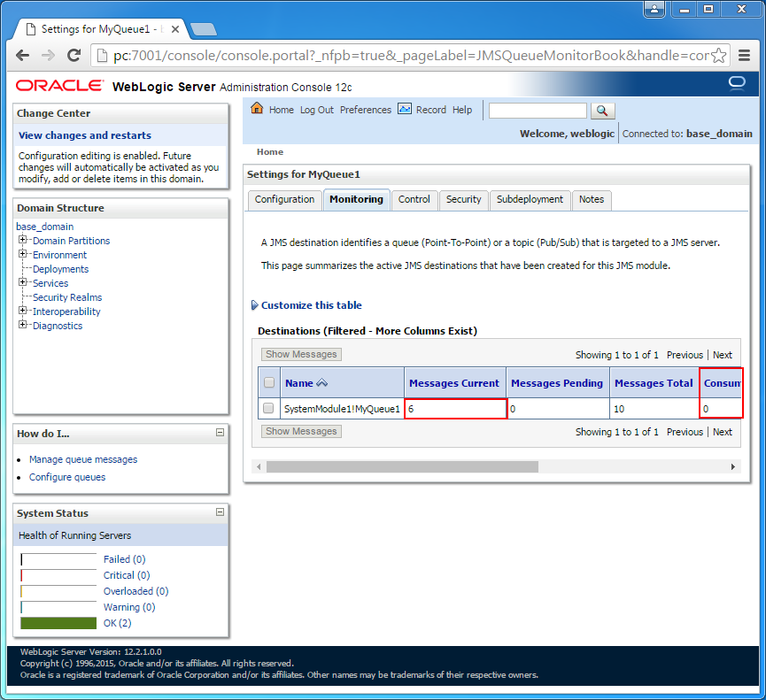Click the magnifying glass search button
The width and height of the screenshot is (766, 700).
[602, 111]
